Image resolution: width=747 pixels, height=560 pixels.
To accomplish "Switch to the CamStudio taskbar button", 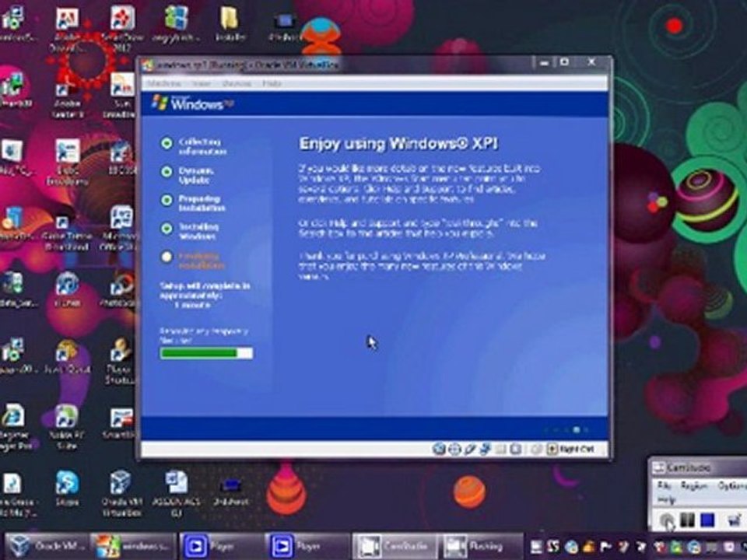I will [x=395, y=546].
